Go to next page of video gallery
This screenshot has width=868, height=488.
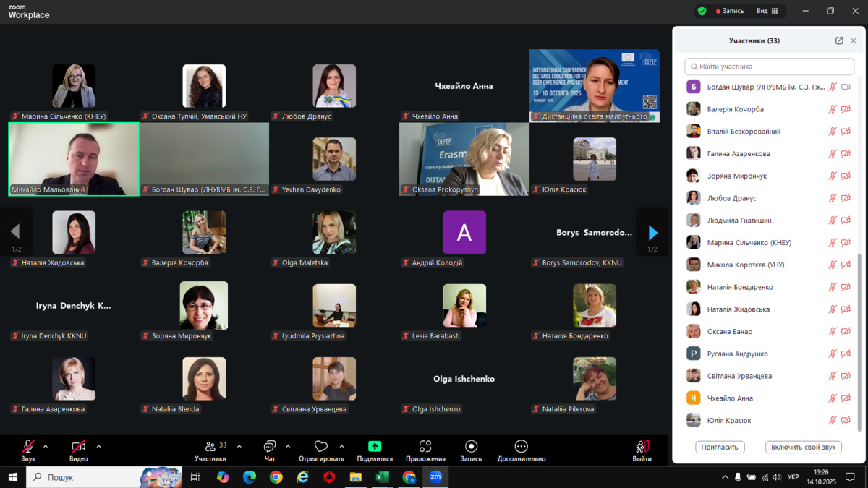tap(652, 232)
